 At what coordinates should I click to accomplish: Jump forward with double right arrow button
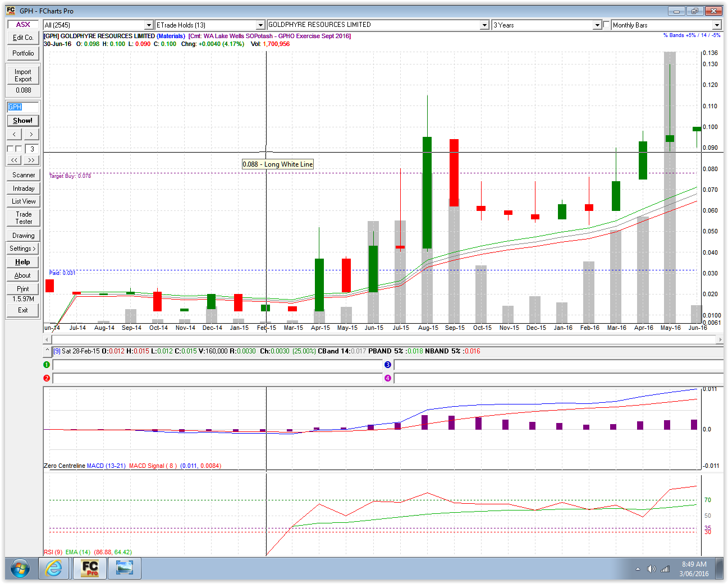tap(31, 160)
